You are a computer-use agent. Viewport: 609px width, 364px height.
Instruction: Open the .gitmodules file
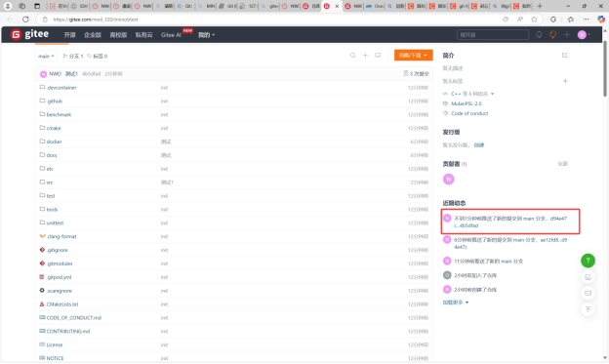tap(60, 263)
